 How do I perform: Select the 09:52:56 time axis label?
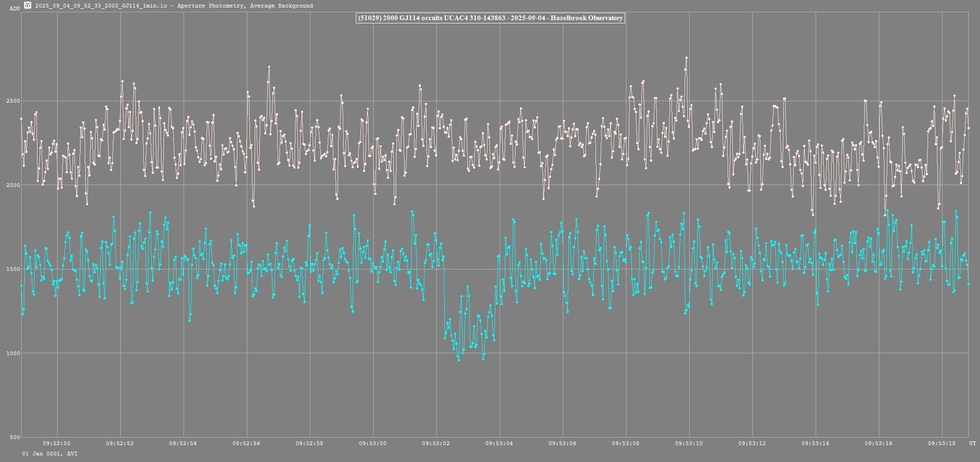point(246,443)
